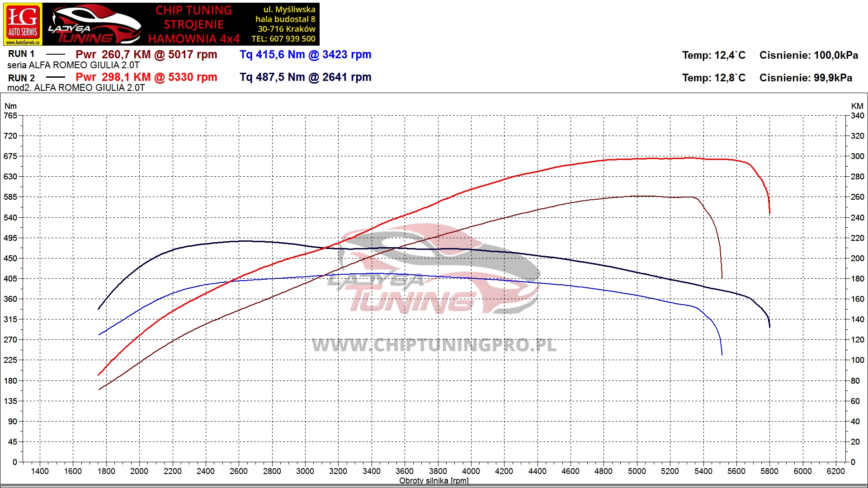Click the CHIP TUNING banner text
Viewport: 868px width, 488px height.
[194, 10]
